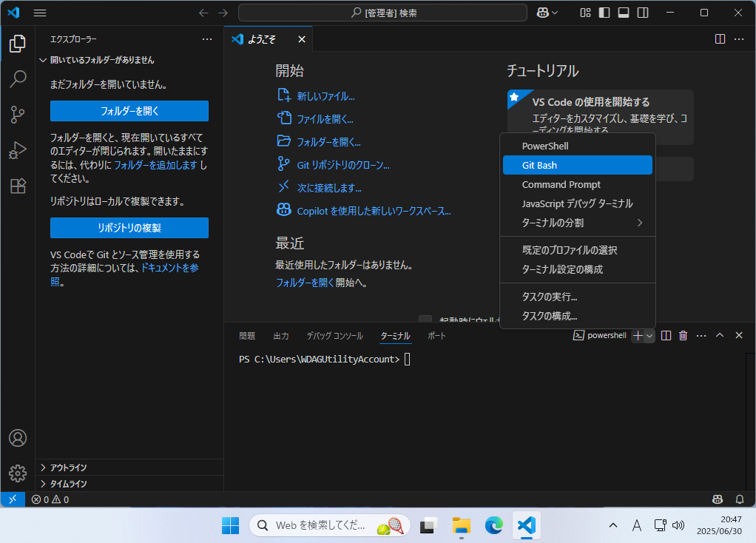Viewport: 756px width, 543px height.
Task: Switch to the Ports panel tab
Action: (437, 336)
